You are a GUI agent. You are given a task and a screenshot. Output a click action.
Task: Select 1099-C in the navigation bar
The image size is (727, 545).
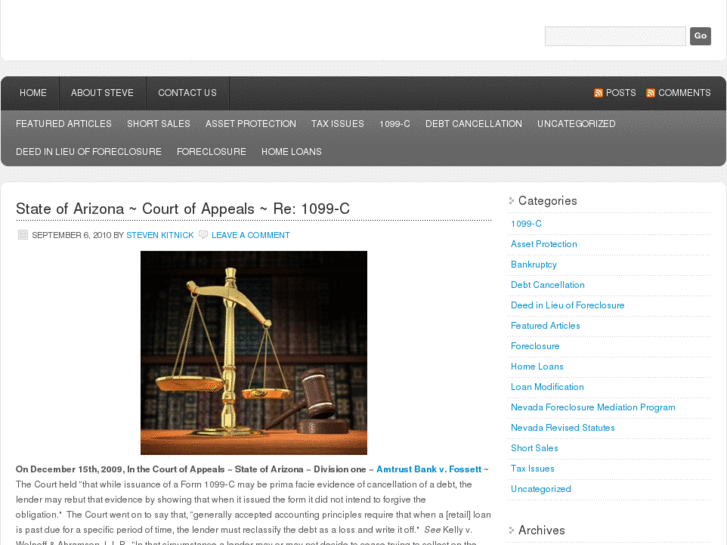(395, 124)
